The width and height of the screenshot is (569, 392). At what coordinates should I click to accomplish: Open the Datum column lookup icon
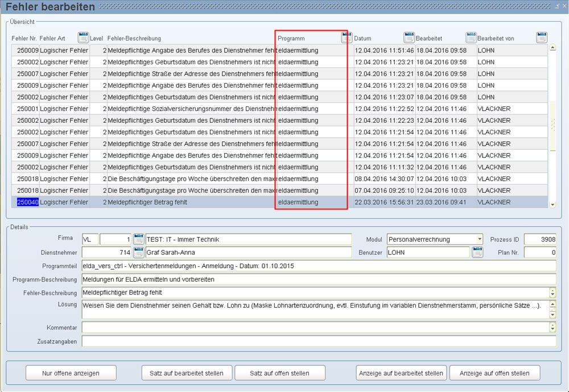tap(409, 38)
